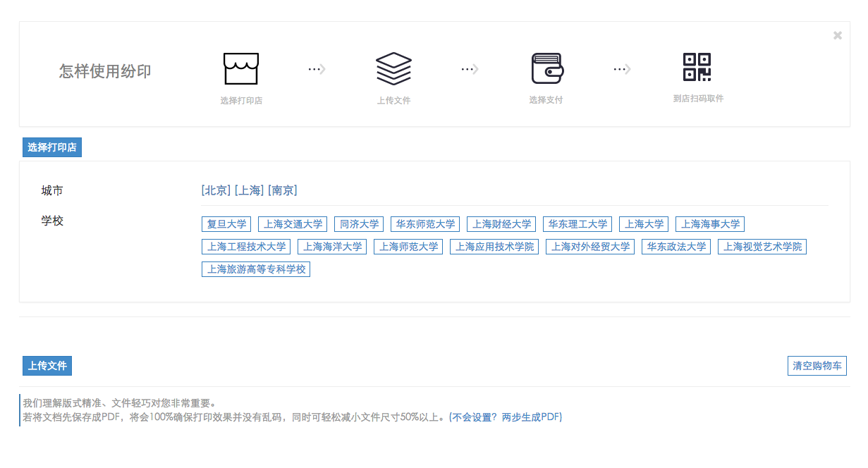Choose 上海交通大学 school
The height and width of the screenshot is (468, 868).
coord(293,224)
